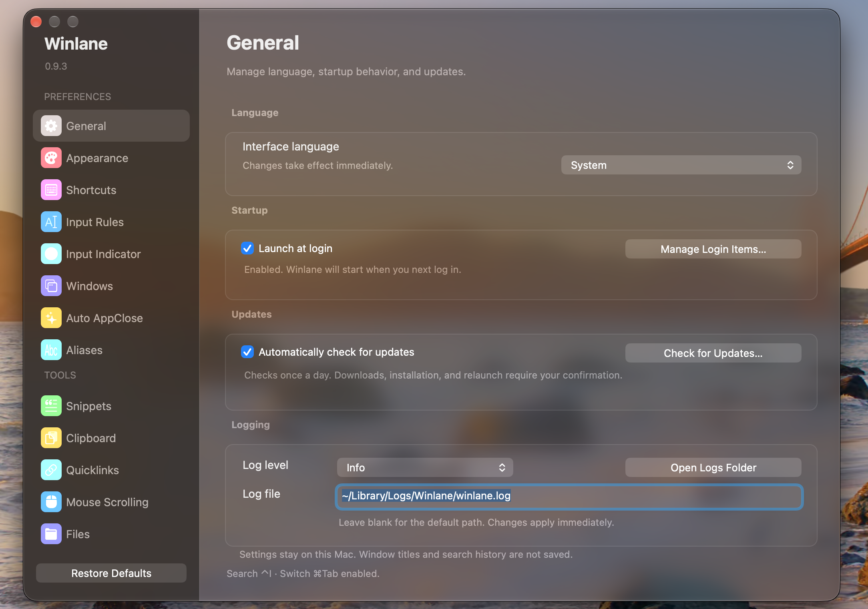This screenshot has width=868, height=609.
Task: Open the Aliases Abc icon
Action: tap(51, 350)
